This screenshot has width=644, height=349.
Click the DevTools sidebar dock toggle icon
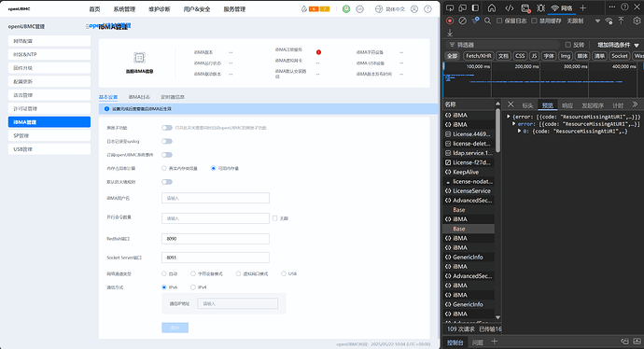pos(475,7)
